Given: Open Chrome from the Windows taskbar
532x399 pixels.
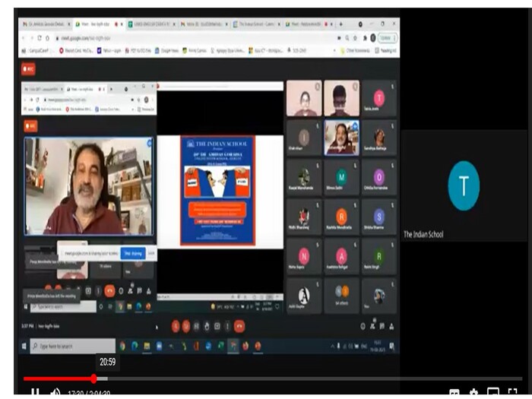Looking at the screenshot, I should [122, 346].
